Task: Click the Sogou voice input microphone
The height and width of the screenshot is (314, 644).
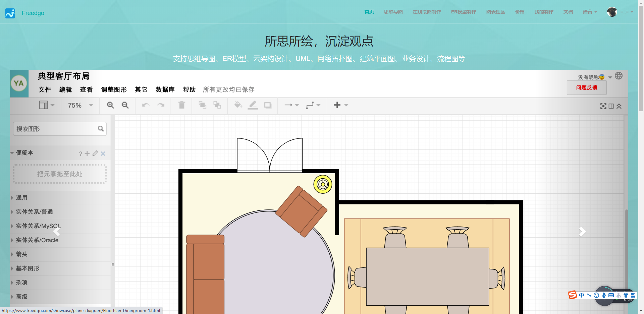Action: pos(604,295)
